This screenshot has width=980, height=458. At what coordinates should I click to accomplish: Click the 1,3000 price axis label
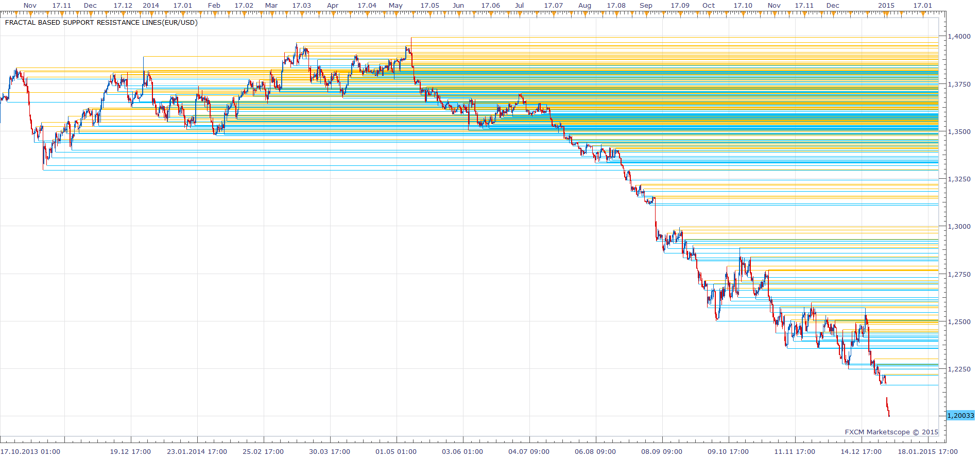pyautogui.click(x=959, y=226)
